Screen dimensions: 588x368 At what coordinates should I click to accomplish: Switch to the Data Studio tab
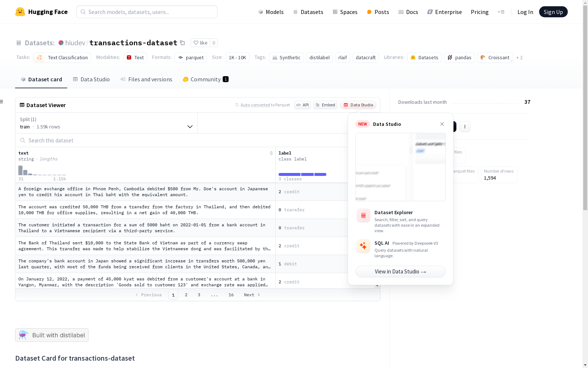[x=92, y=79]
